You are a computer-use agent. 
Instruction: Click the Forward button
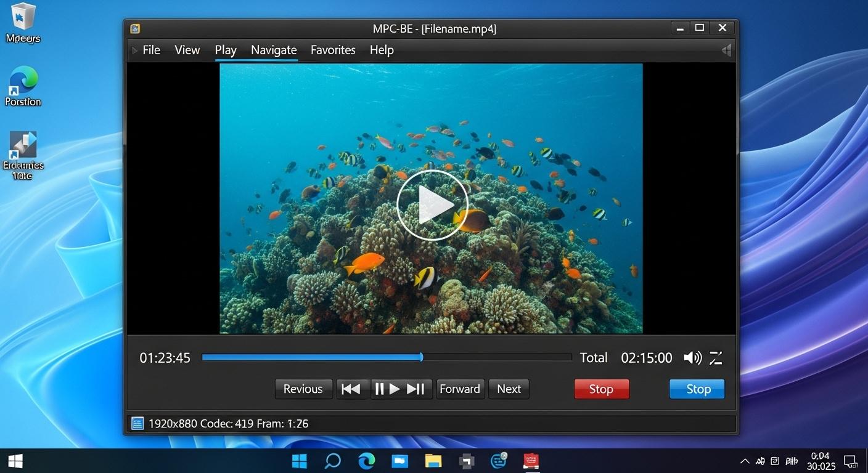(x=460, y=389)
